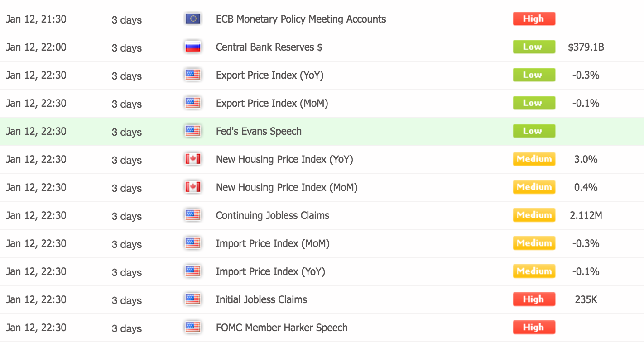
Task: Click the Canadian flag for New Housing Price Index (MoM)
Action: (x=193, y=187)
